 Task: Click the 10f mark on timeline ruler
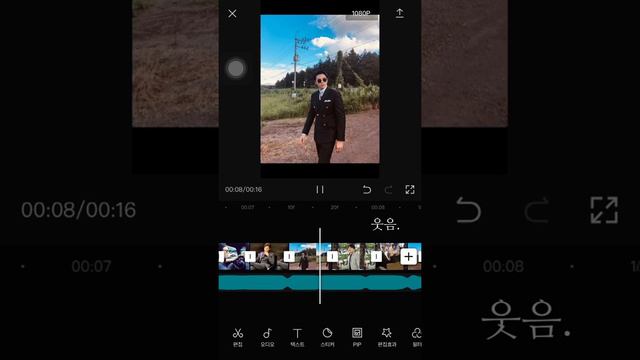[291, 207]
